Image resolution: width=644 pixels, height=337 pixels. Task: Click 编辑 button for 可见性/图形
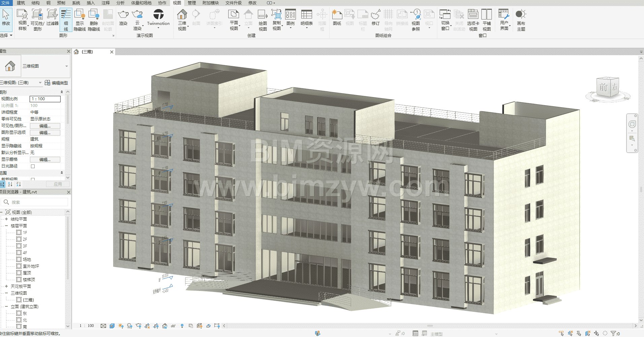(45, 126)
